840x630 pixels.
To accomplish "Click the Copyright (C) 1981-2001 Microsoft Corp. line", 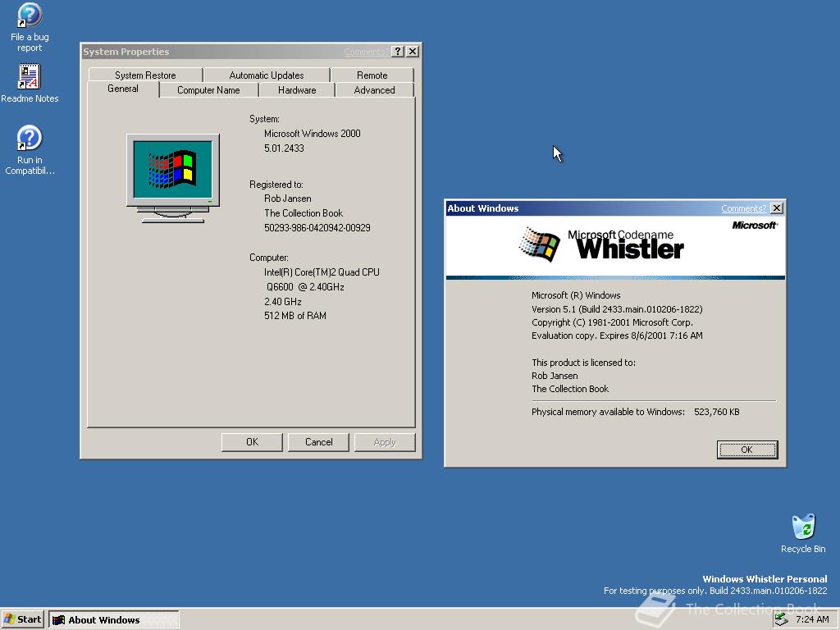I will point(612,322).
